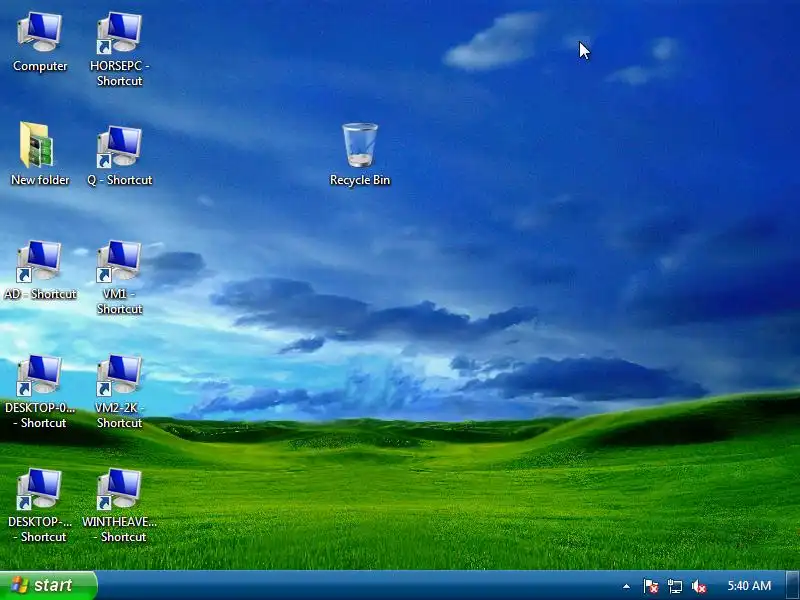Show hidden tray icons arrow
Image resolution: width=800 pixels, height=600 pixels.
point(626,586)
